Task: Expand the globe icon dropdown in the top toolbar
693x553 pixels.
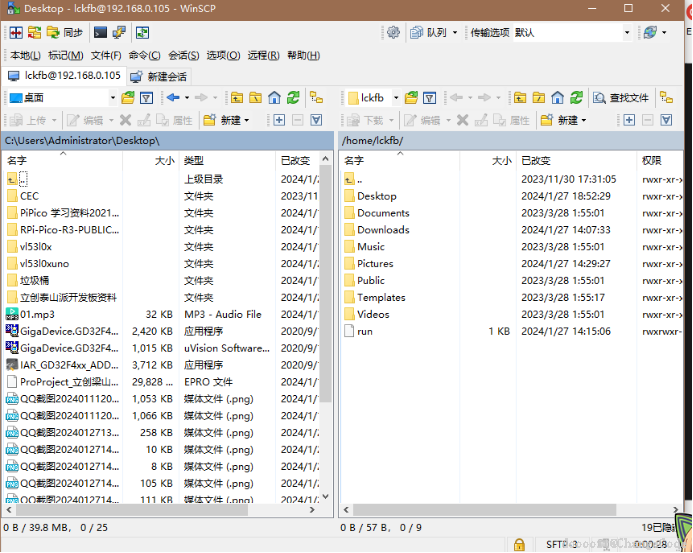Action: coord(664,33)
